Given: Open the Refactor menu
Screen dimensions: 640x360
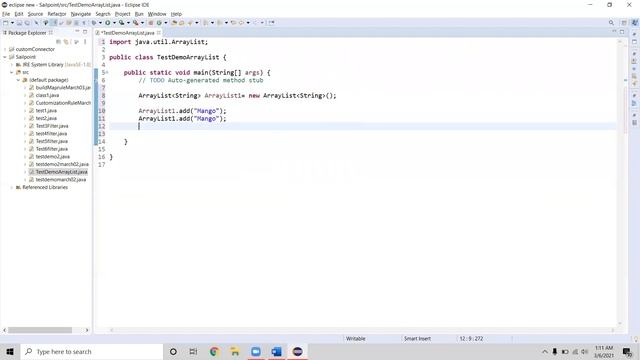Looking at the screenshot, I should click(57, 14).
